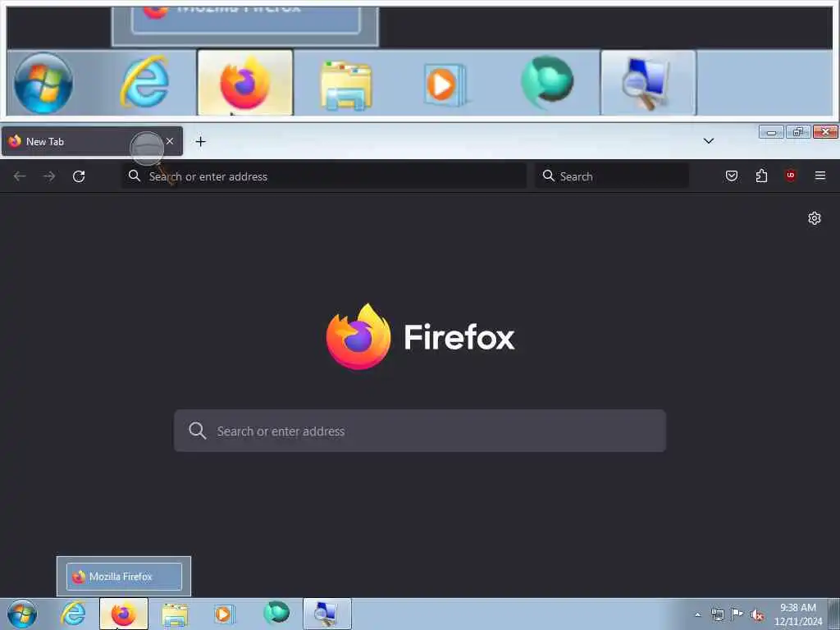Open Windows Media Player from taskbar

pos(224,614)
